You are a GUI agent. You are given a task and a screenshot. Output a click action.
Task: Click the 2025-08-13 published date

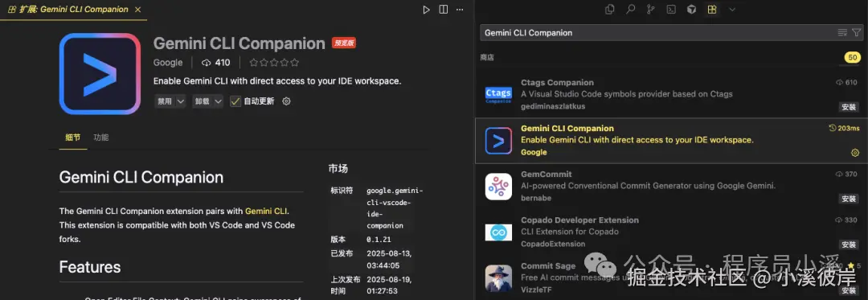coord(390,259)
